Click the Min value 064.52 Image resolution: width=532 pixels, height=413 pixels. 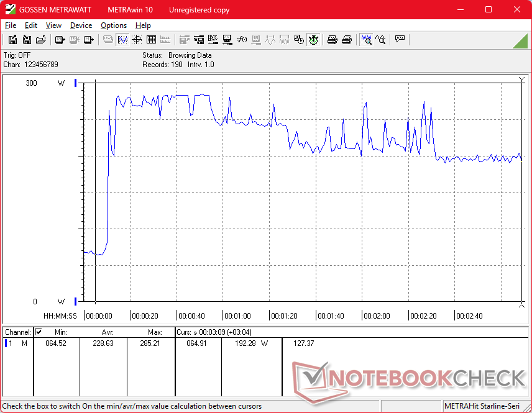tap(56, 343)
